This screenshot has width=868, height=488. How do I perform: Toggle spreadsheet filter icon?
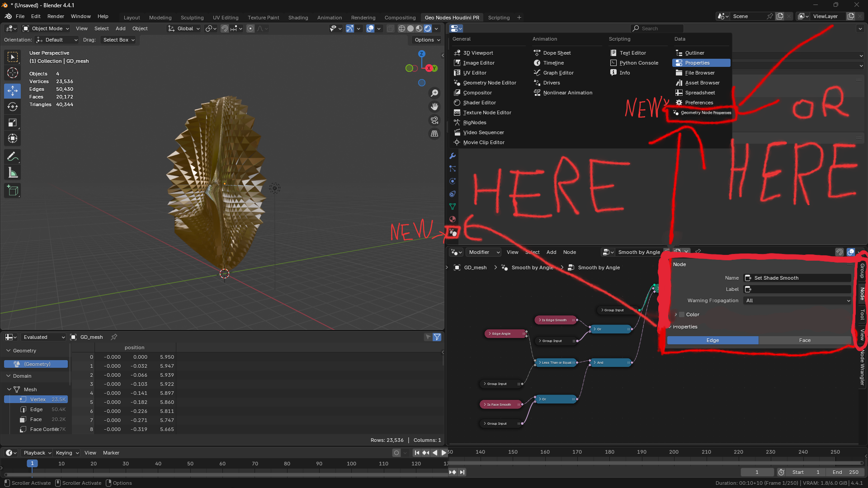pos(437,337)
